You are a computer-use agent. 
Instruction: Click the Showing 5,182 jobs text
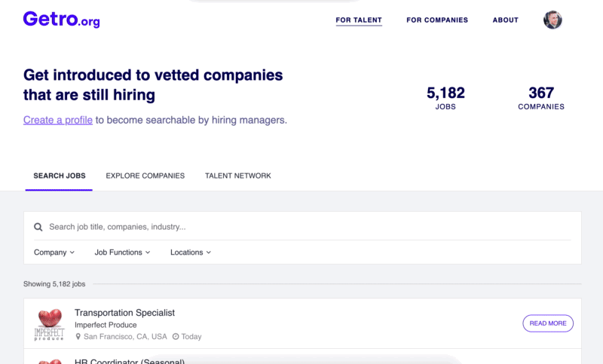click(x=54, y=284)
